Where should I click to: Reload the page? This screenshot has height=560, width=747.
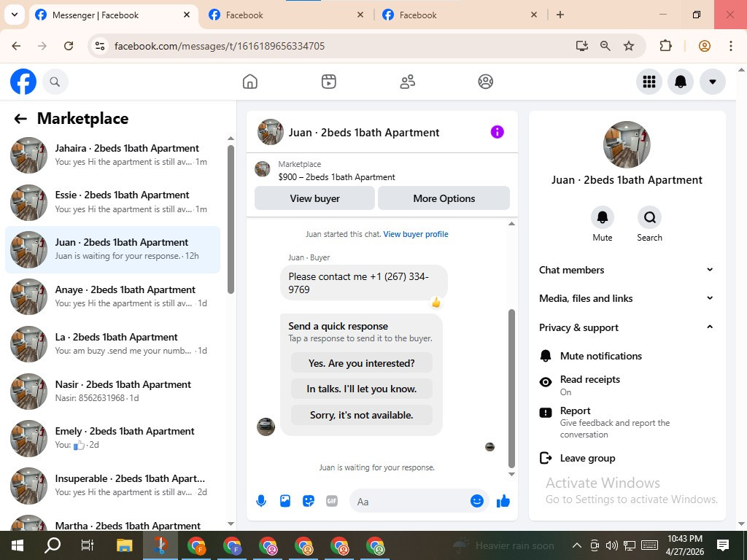[69, 46]
